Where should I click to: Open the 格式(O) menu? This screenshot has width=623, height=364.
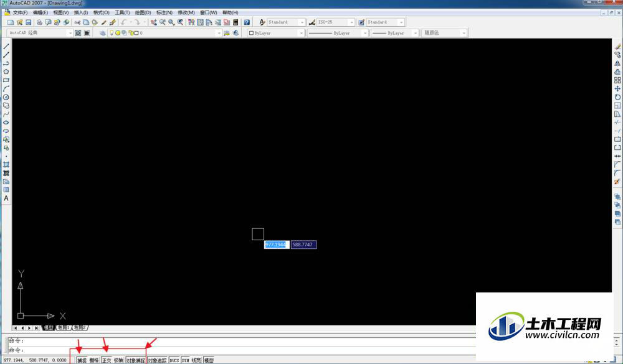102,12
